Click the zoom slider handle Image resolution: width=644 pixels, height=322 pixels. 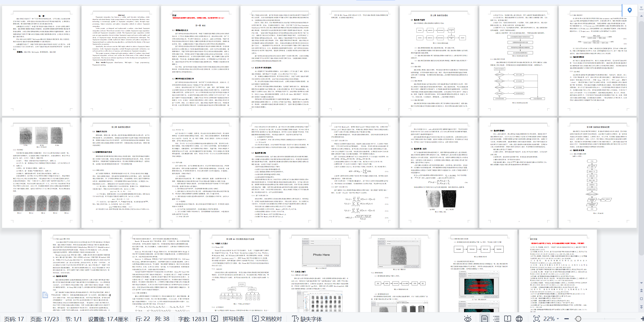click(x=578, y=319)
